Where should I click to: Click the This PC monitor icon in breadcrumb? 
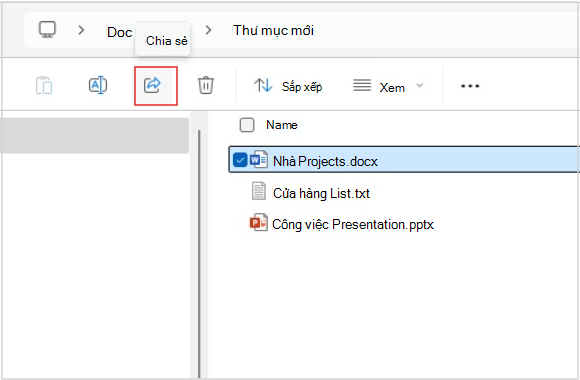(47, 30)
